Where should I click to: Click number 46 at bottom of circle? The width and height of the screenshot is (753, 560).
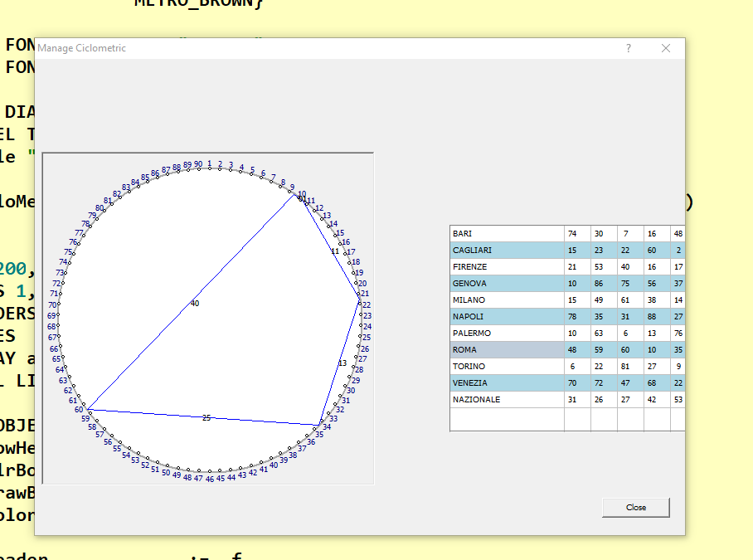[210, 479]
